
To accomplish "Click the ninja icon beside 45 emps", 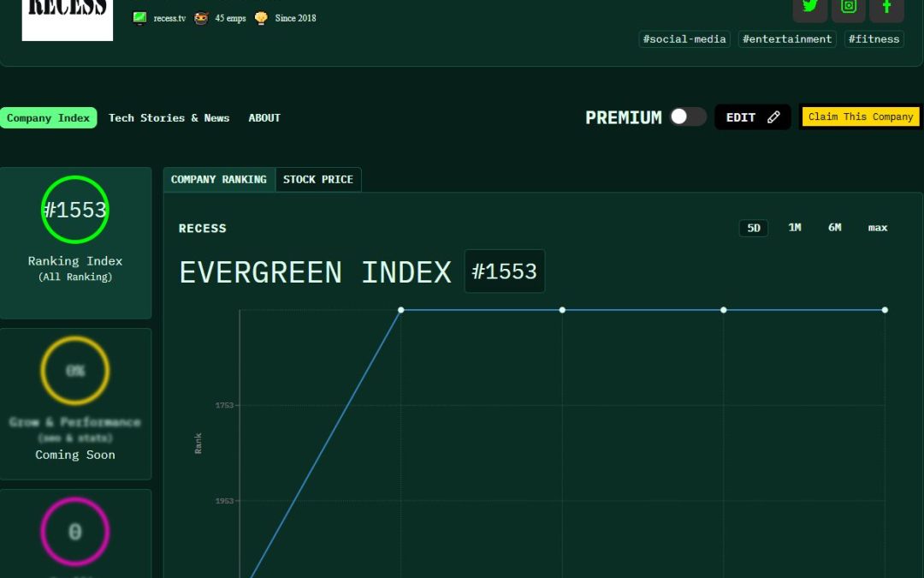I will click(201, 18).
